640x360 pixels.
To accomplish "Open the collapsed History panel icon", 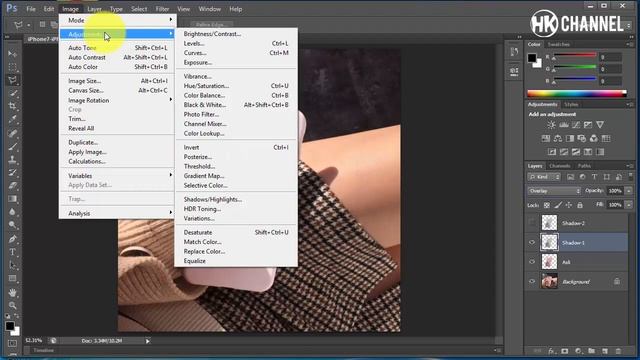I will 514,51.
